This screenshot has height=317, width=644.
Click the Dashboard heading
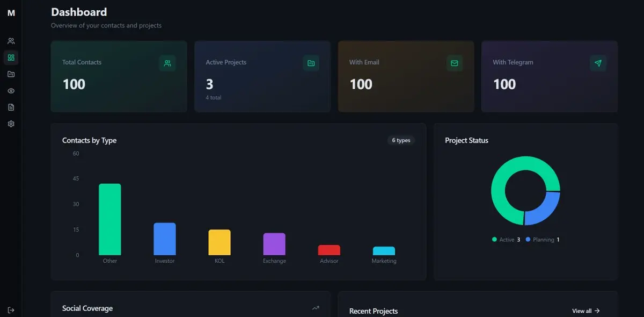(x=79, y=12)
